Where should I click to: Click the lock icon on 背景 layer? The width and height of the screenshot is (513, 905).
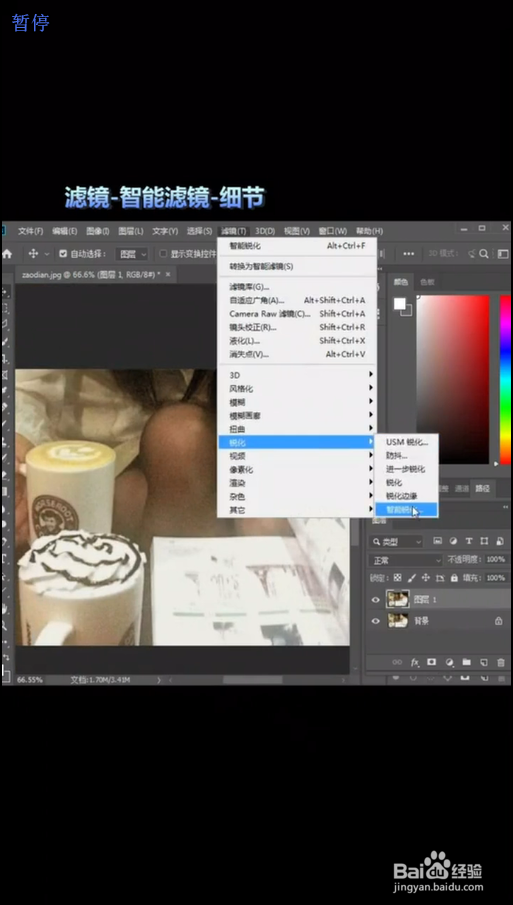pyautogui.click(x=499, y=621)
